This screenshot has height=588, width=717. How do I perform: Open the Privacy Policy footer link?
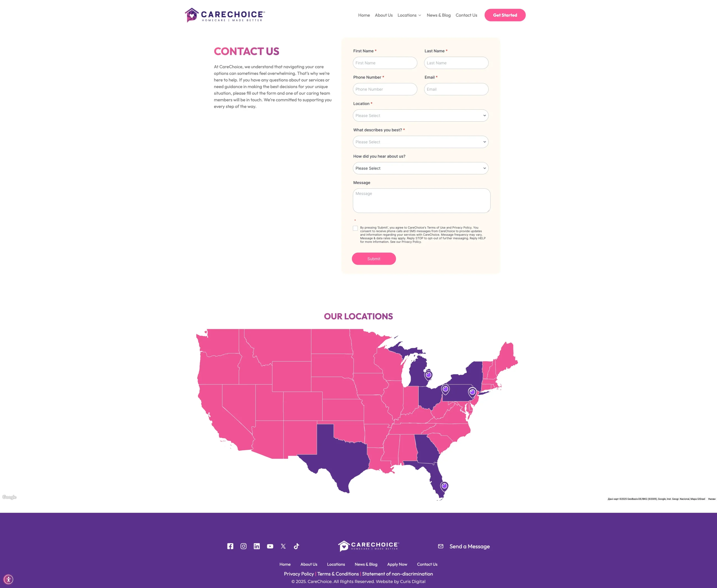[x=299, y=574]
